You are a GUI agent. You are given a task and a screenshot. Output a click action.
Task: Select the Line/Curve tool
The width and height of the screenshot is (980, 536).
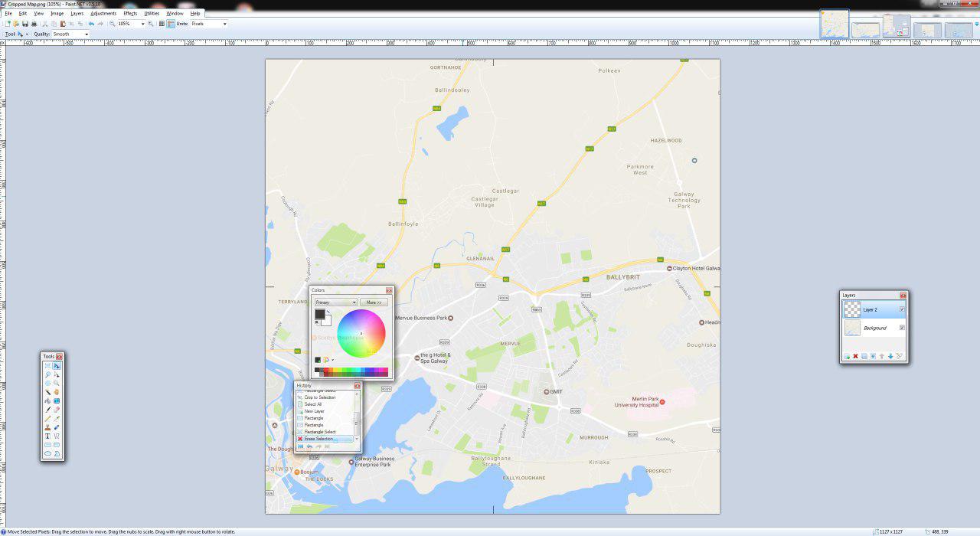(x=57, y=436)
